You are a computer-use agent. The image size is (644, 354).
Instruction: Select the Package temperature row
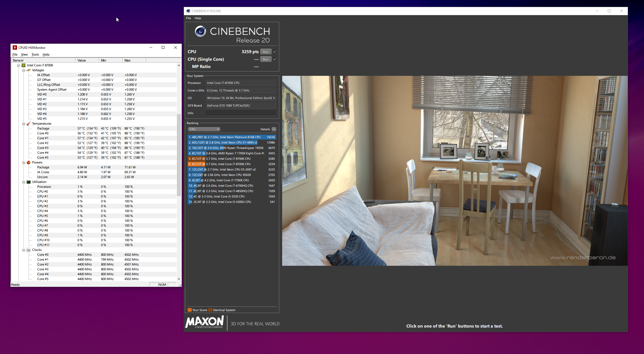click(x=107, y=128)
